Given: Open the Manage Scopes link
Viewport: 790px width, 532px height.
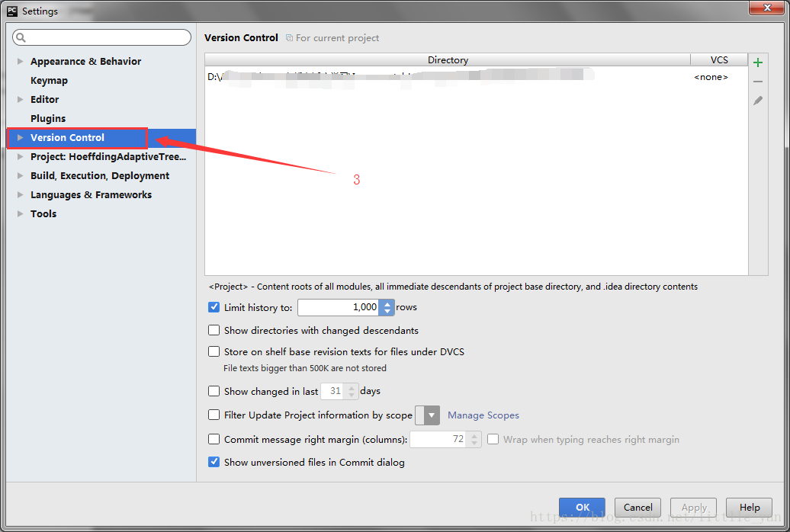Looking at the screenshot, I should click(x=483, y=415).
